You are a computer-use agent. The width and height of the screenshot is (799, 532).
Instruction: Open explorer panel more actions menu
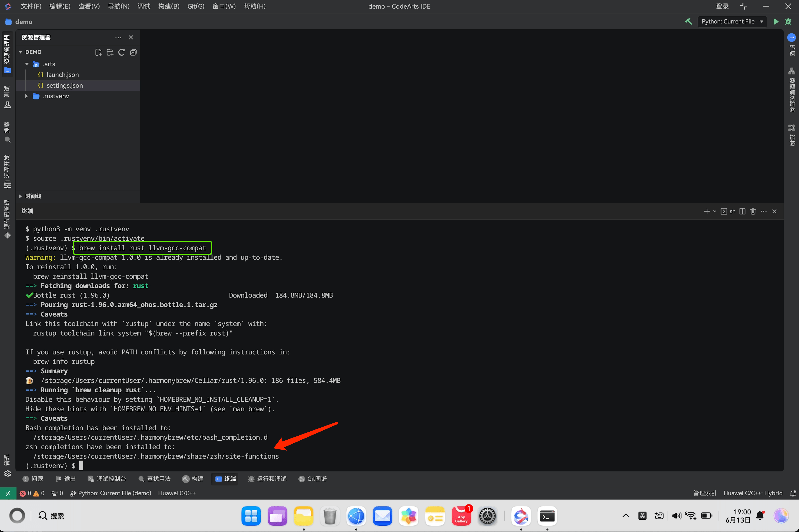pos(118,37)
